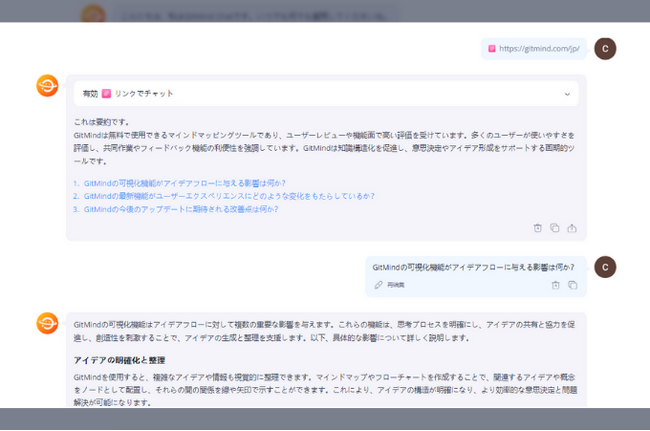Click the pink icon in リンクでチャット bar
The image size is (650, 431).
(x=107, y=94)
